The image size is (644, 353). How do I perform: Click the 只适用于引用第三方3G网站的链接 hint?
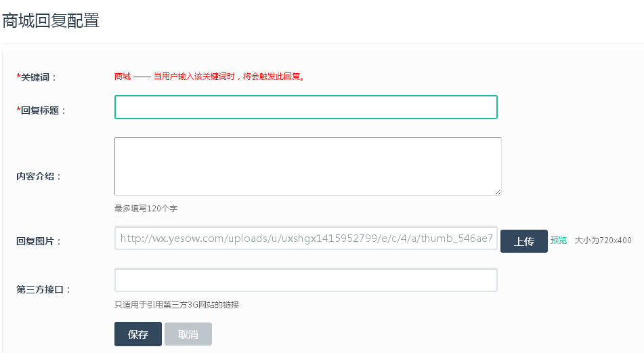[177, 305]
